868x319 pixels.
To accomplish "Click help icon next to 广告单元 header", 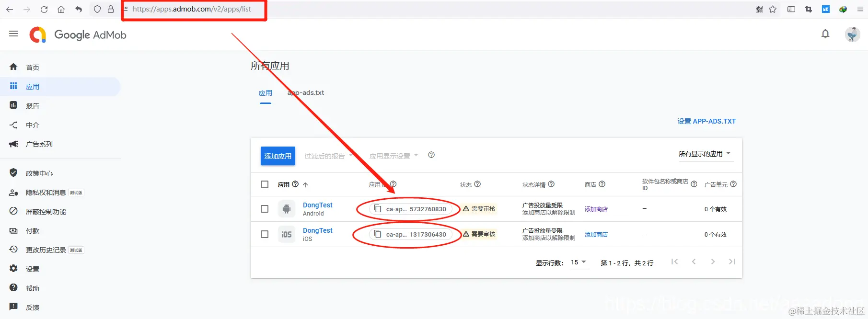I will (733, 184).
